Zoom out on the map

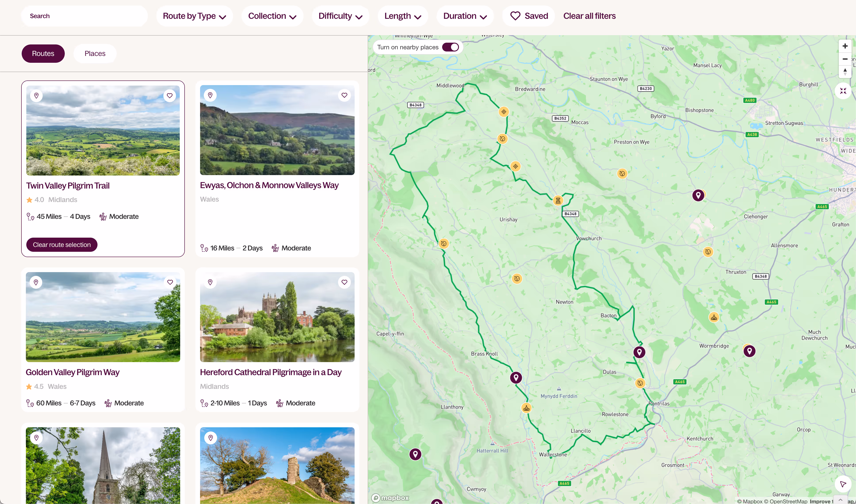(845, 59)
